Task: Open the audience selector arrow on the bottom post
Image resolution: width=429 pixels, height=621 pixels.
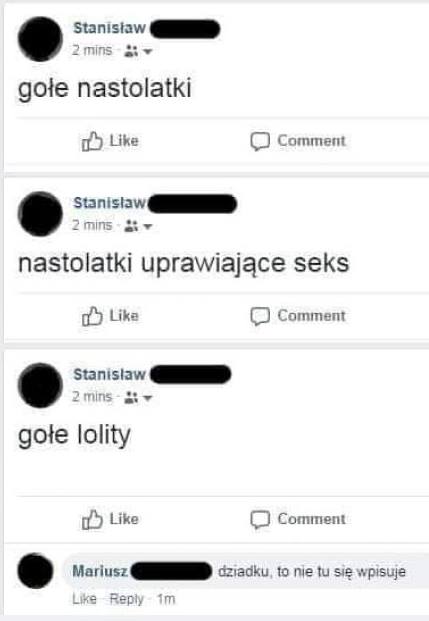Action: click(x=148, y=398)
